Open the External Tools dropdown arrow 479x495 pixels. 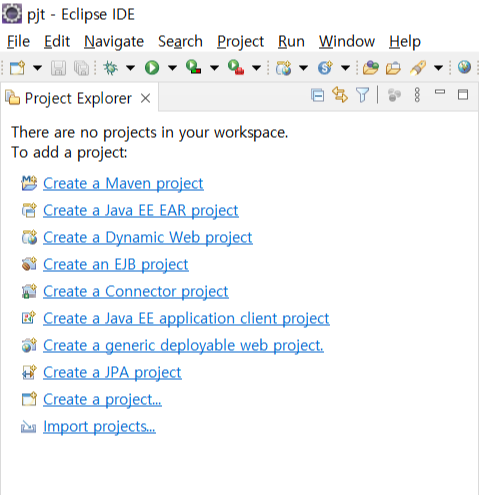256,68
